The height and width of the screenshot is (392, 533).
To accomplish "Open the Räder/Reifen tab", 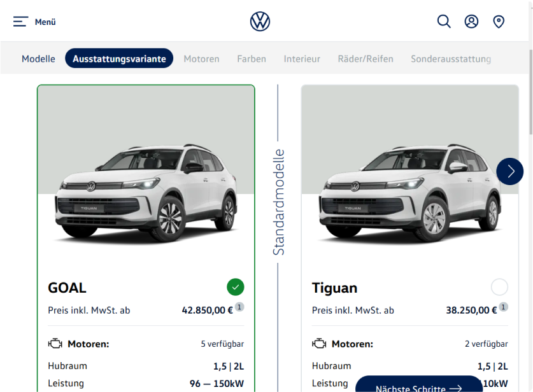I will [x=366, y=59].
